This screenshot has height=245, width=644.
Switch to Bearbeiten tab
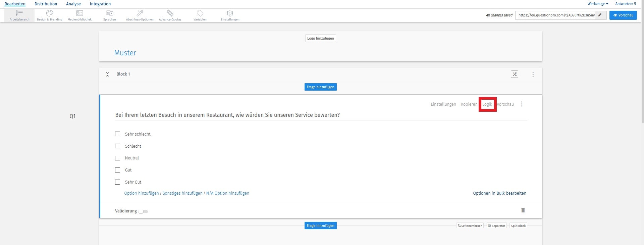(x=15, y=4)
